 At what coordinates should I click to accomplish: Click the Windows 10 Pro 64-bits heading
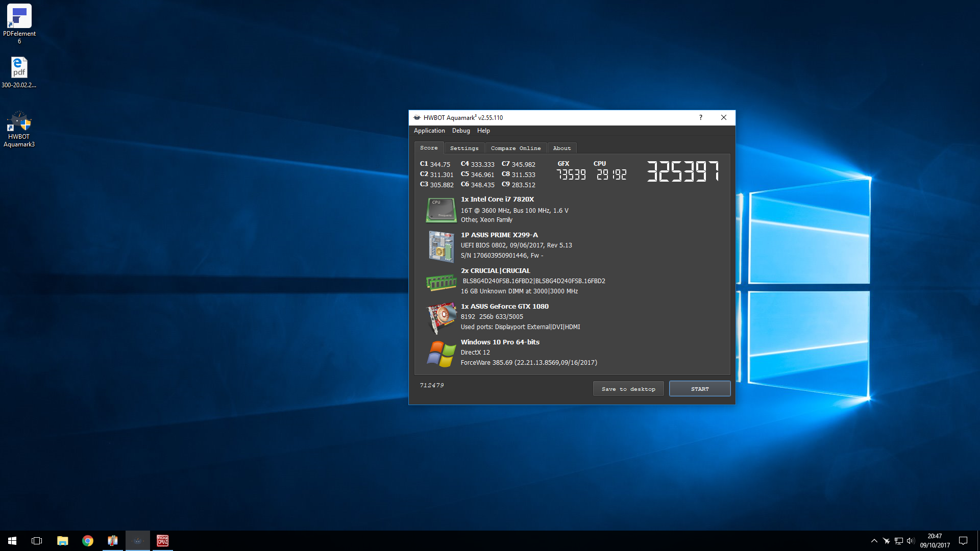coord(500,342)
